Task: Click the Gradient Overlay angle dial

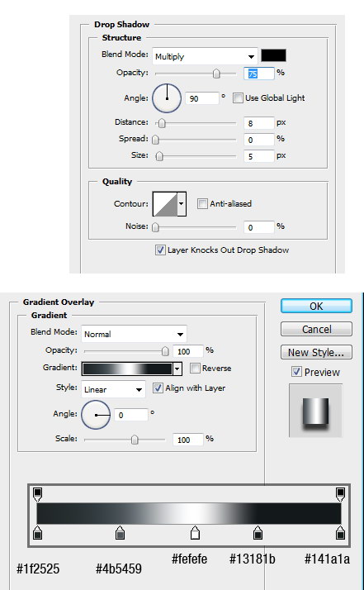Action: pyautogui.click(x=96, y=415)
